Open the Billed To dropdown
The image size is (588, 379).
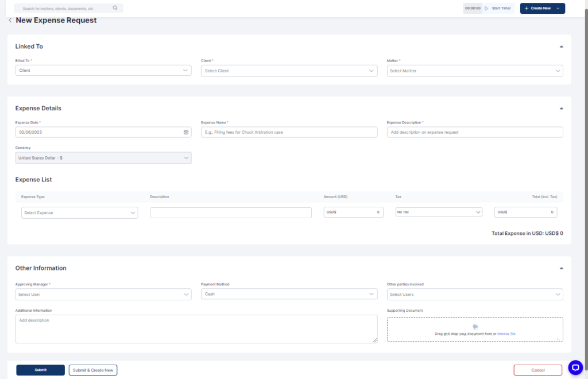103,71
